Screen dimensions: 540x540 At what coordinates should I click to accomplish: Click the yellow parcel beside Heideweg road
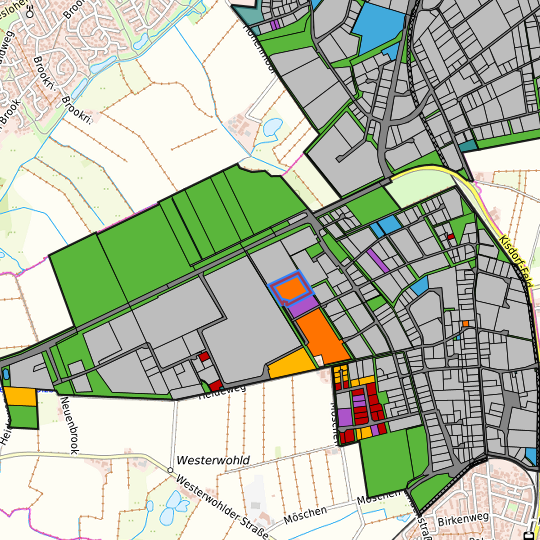[291, 364]
